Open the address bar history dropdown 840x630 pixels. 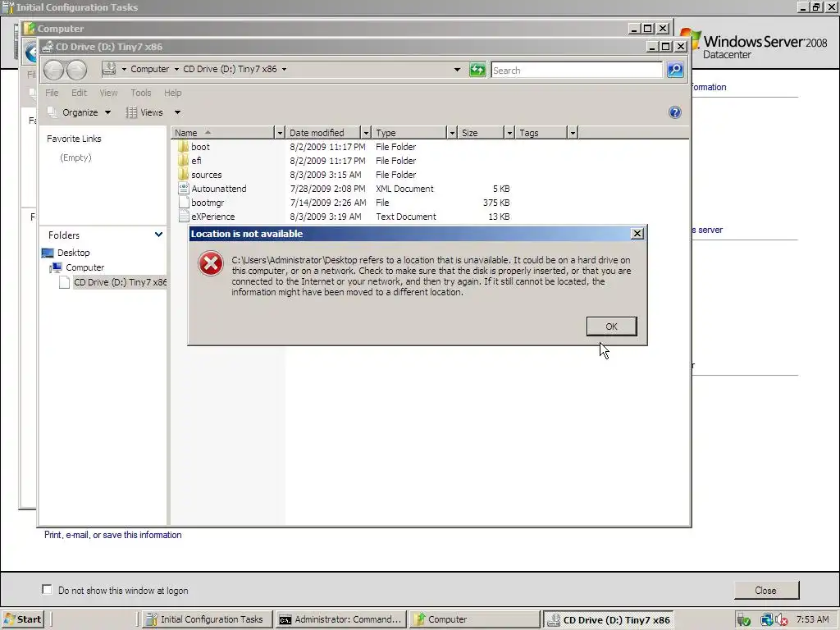tap(457, 69)
